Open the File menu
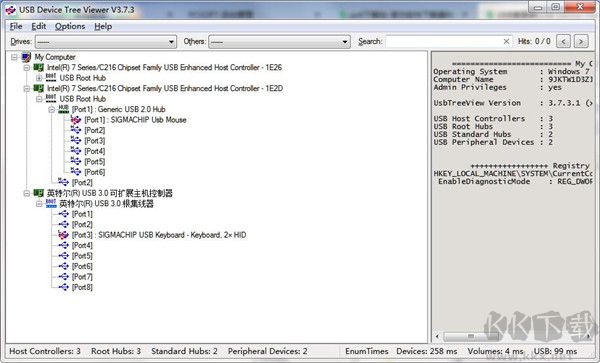The width and height of the screenshot is (600, 363). click(x=16, y=26)
